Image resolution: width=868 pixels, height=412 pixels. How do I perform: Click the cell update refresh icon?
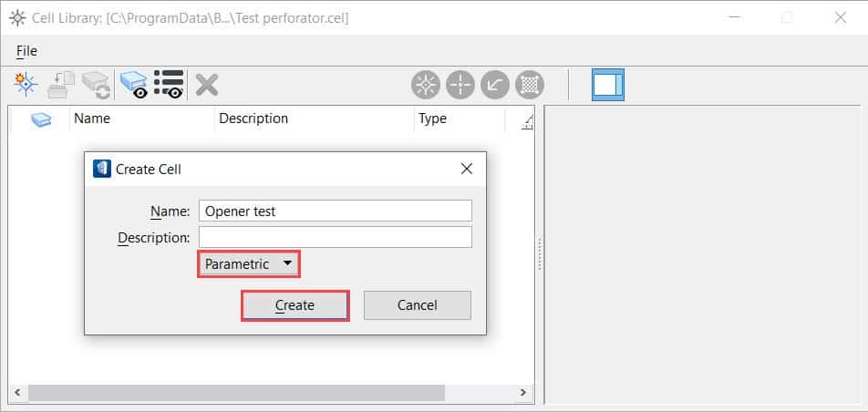[x=96, y=85]
